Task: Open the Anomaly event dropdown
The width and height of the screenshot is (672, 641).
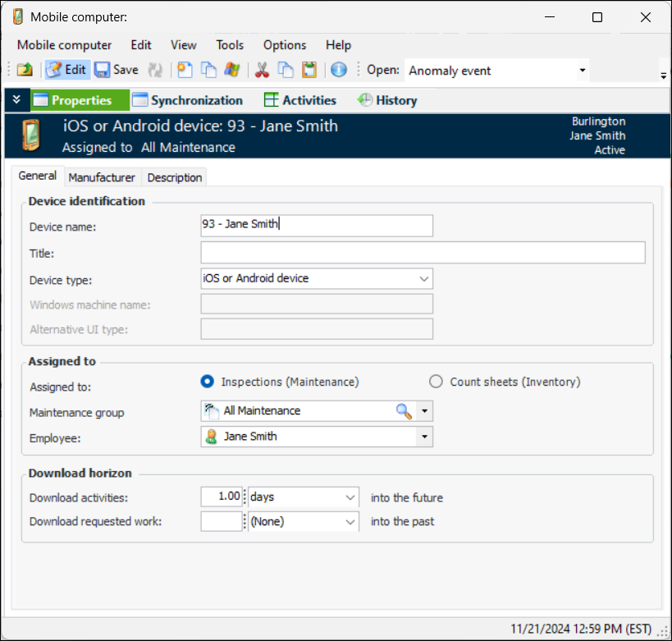Action: 583,71
